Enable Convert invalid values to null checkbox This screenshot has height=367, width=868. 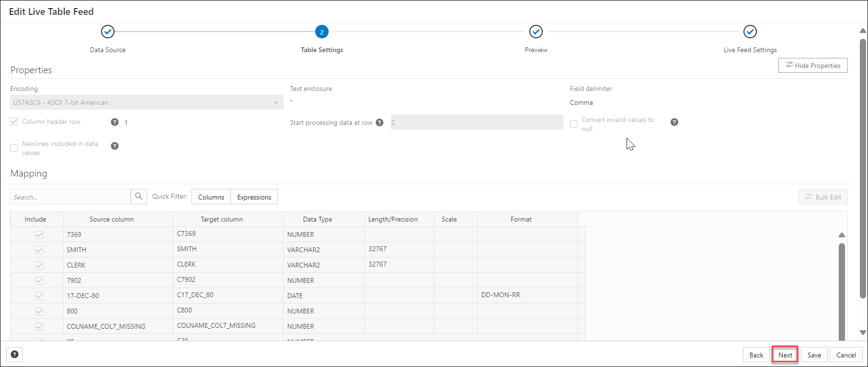(574, 124)
